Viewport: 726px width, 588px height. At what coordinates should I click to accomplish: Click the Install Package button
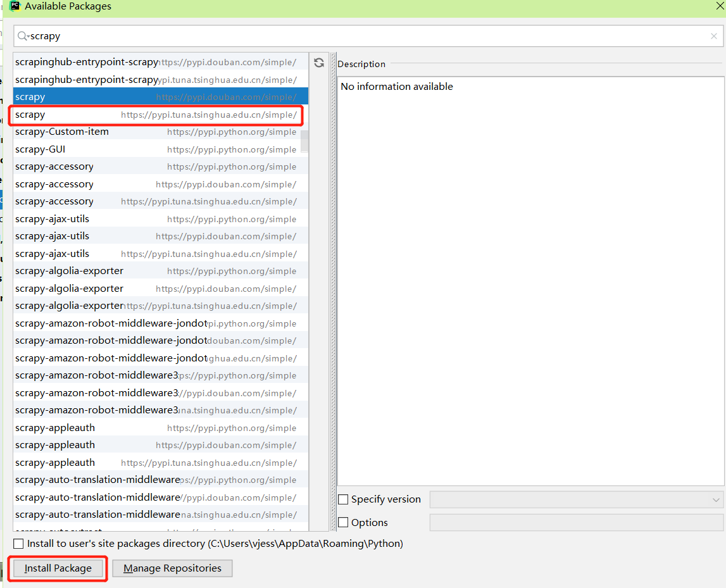coord(58,568)
